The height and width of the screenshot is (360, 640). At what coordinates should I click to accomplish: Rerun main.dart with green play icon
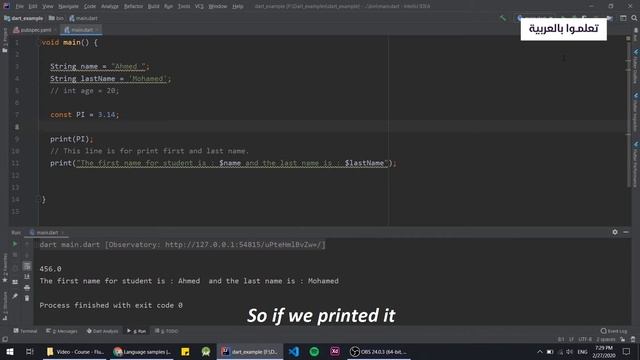[x=15, y=244]
